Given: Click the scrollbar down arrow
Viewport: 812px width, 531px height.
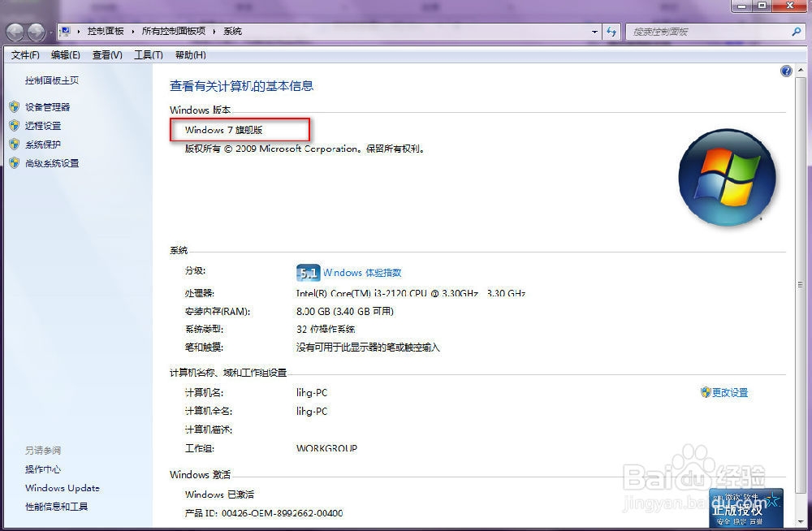Looking at the screenshot, I should [x=800, y=521].
